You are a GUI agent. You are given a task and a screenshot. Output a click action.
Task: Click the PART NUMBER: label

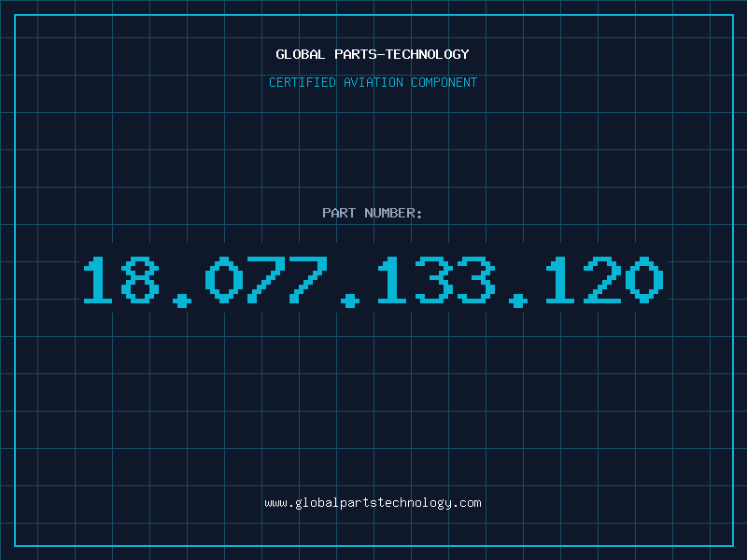[x=373, y=213]
